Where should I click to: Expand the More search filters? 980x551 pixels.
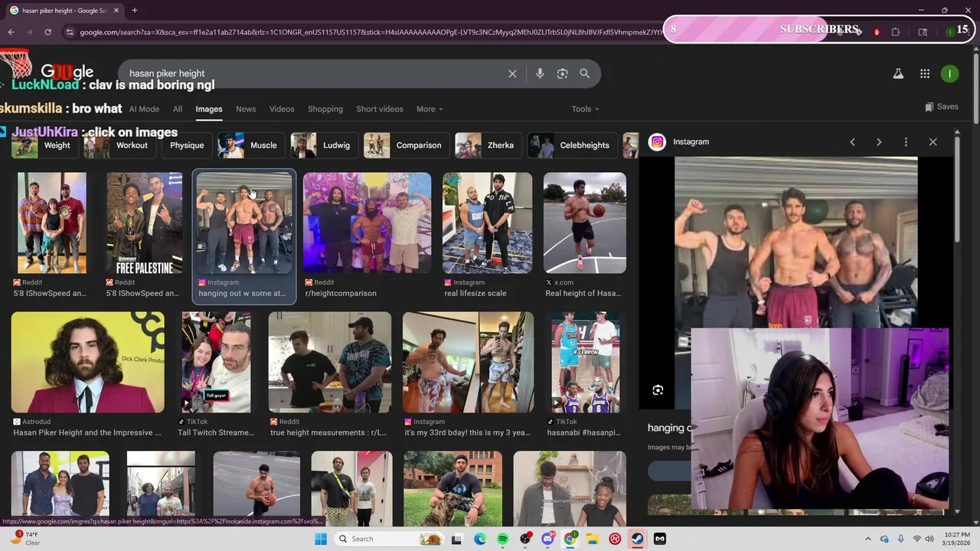[x=430, y=109]
